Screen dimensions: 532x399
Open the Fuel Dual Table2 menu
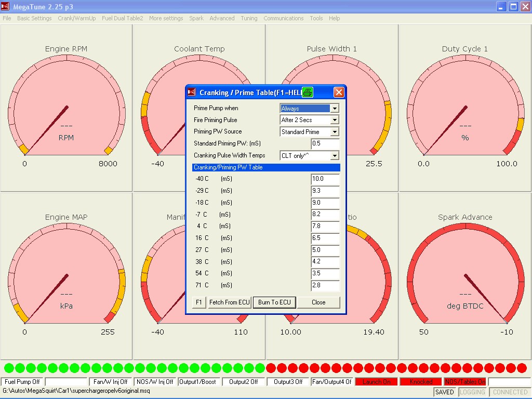pos(123,18)
